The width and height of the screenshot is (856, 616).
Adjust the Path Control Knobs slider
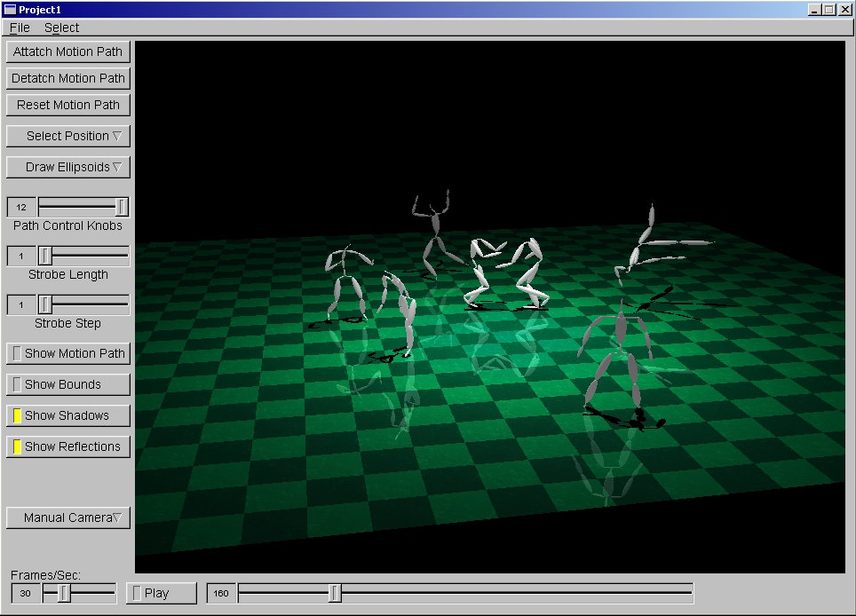click(x=121, y=207)
